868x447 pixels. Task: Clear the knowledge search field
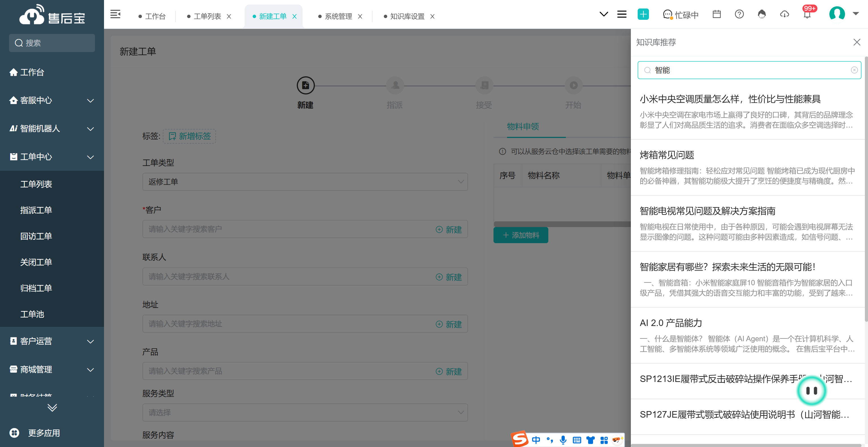(854, 70)
